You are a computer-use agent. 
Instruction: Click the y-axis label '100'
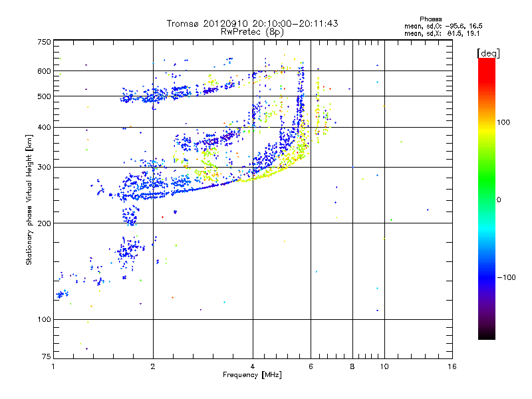point(44,319)
